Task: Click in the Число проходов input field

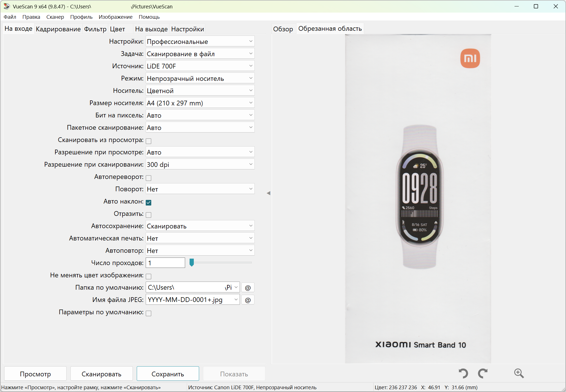Action: pyautogui.click(x=165, y=263)
